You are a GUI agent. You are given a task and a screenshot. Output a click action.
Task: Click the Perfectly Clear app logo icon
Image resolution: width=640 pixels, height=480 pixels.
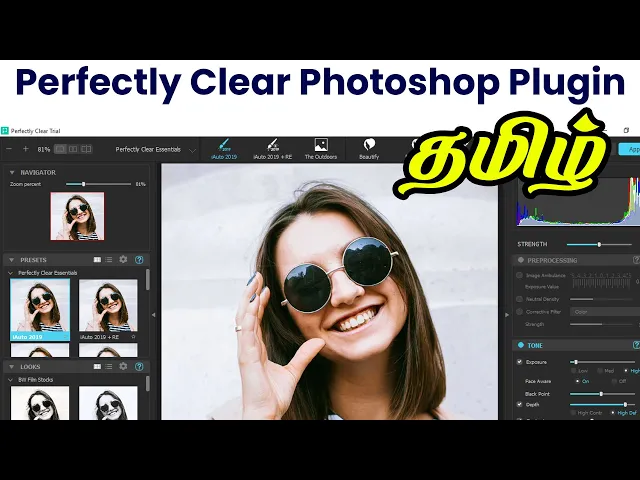pyautogui.click(x=5, y=131)
